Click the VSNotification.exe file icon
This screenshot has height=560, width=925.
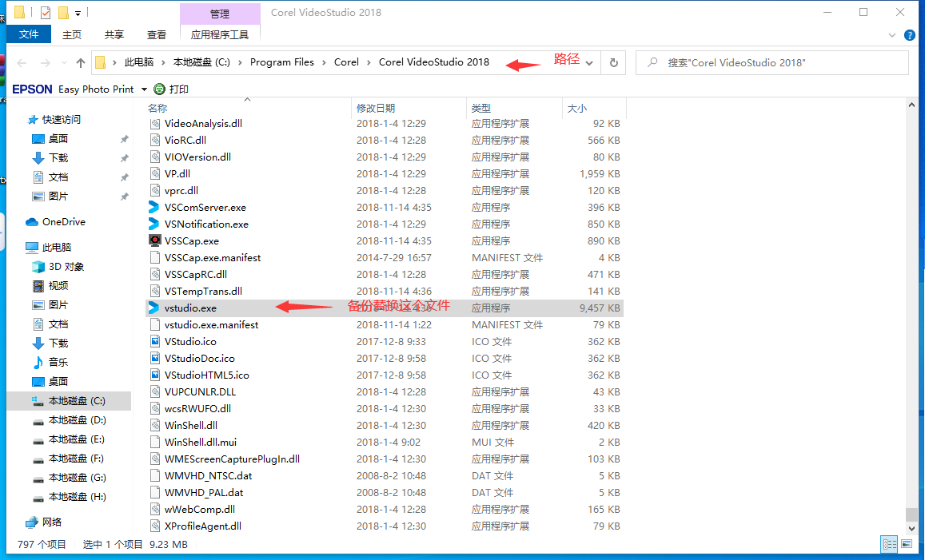154,224
